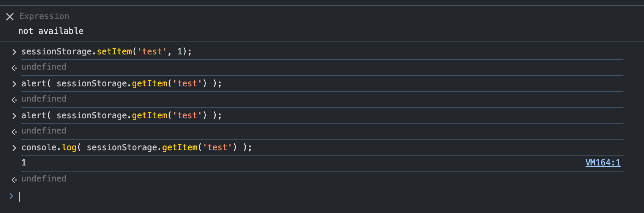Image resolution: width=644 pixels, height=213 pixels.
Task: Select the first alert getItem entry
Action: (x=122, y=84)
